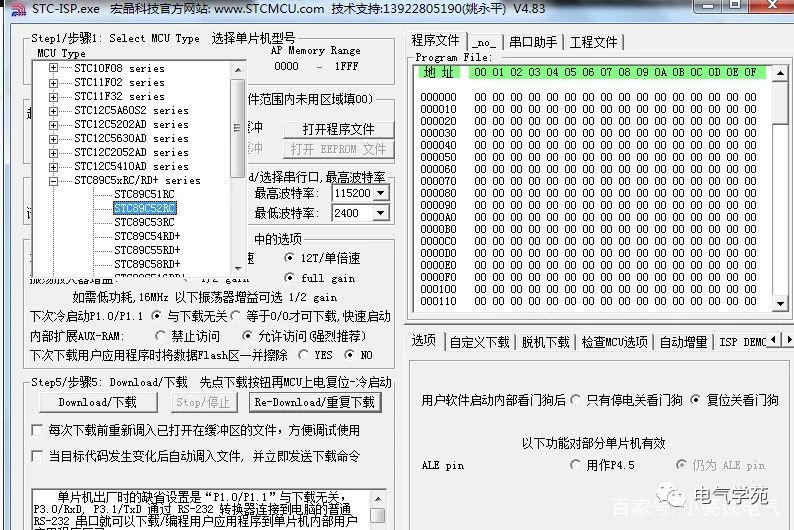Click scroll up arrow in help text box

pyautogui.click(x=378, y=499)
